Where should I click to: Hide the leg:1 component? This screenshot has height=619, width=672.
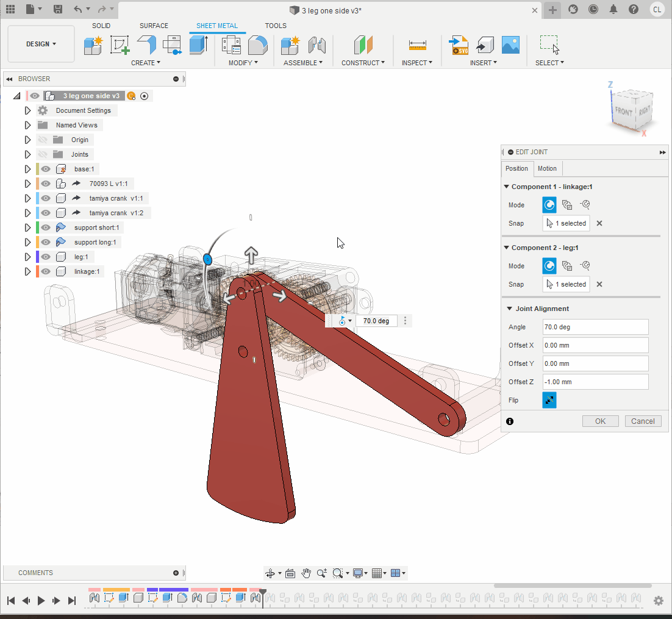click(x=46, y=257)
